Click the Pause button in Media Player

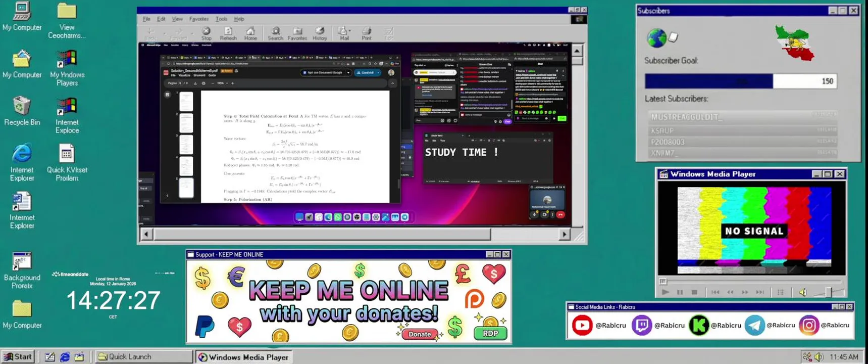680,292
